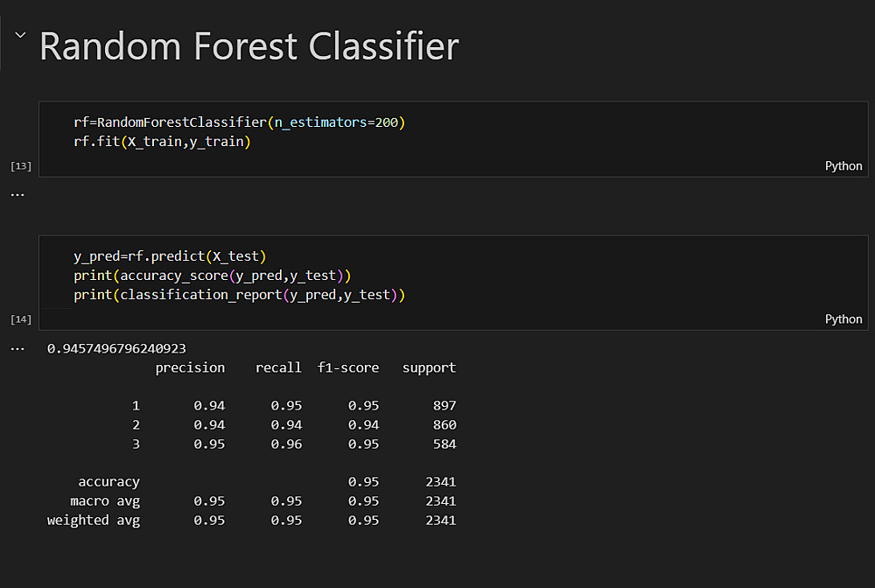Click the macro avg row label
The image size is (875, 588).
click(x=105, y=501)
